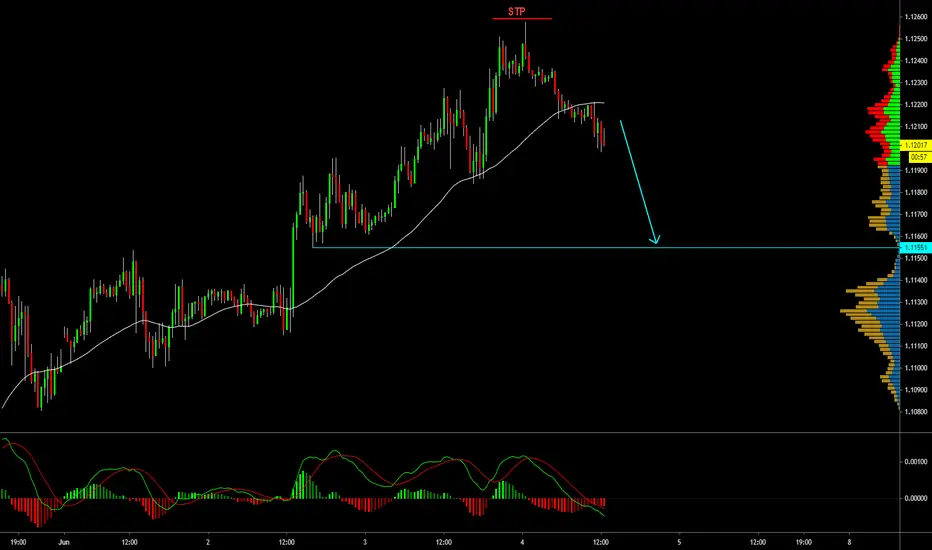Click the 1.12300 price axis label

[916, 83]
